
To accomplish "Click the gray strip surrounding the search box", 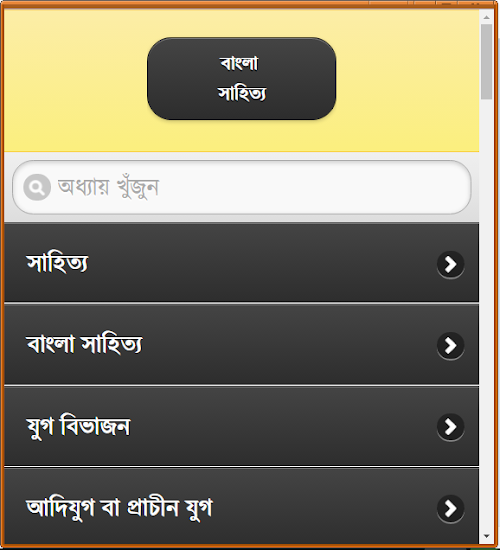I will click(242, 218).
